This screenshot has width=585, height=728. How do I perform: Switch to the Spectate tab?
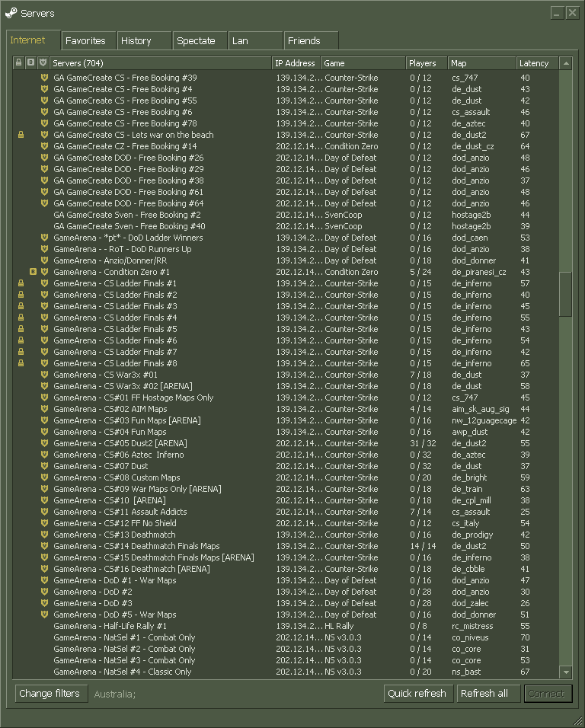click(200, 41)
